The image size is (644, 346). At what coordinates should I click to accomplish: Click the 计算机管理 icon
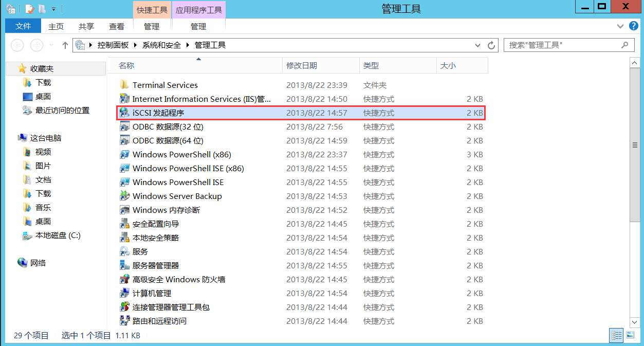(124, 293)
